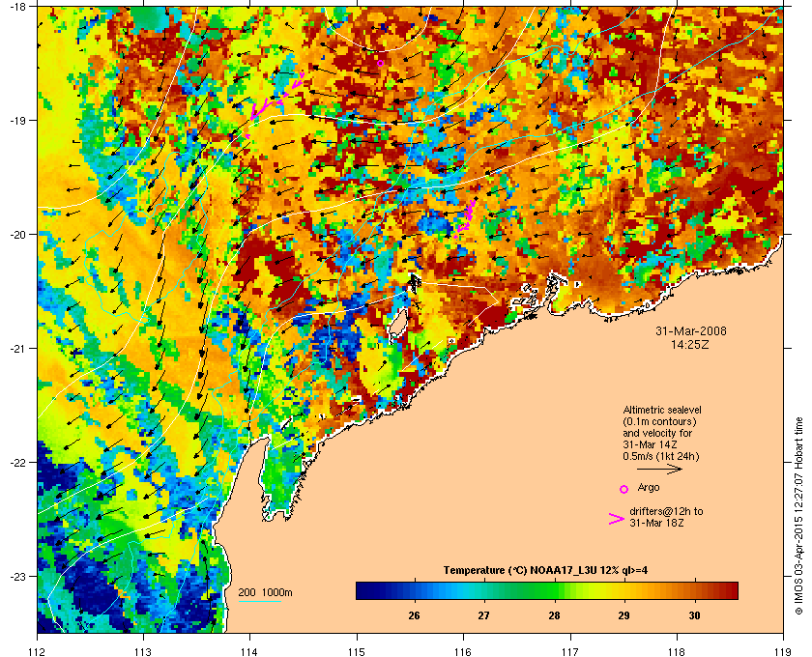The image size is (812, 657).
Task: Click the colorbar tick label '27'
Action: [x=483, y=615]
